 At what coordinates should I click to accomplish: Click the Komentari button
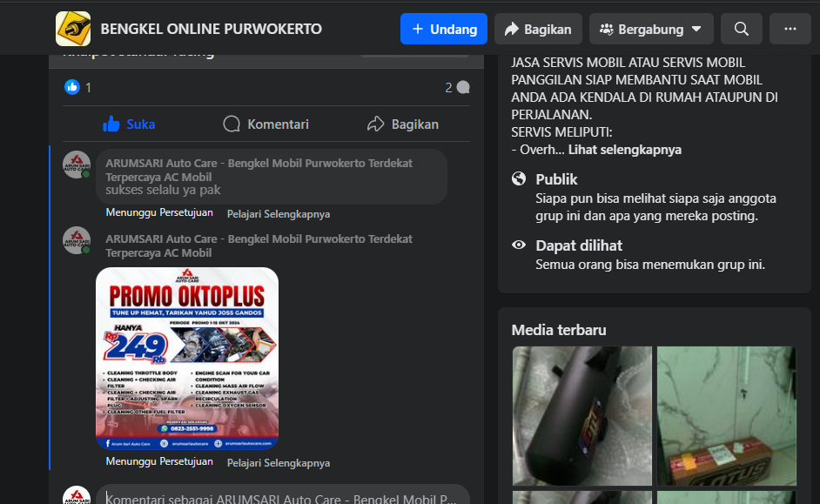(x=266, y=124)
